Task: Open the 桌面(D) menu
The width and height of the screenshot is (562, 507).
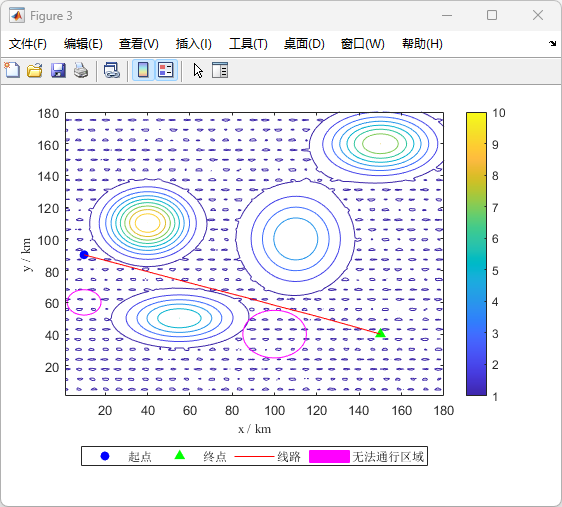Action: click(x=304, y=44)
